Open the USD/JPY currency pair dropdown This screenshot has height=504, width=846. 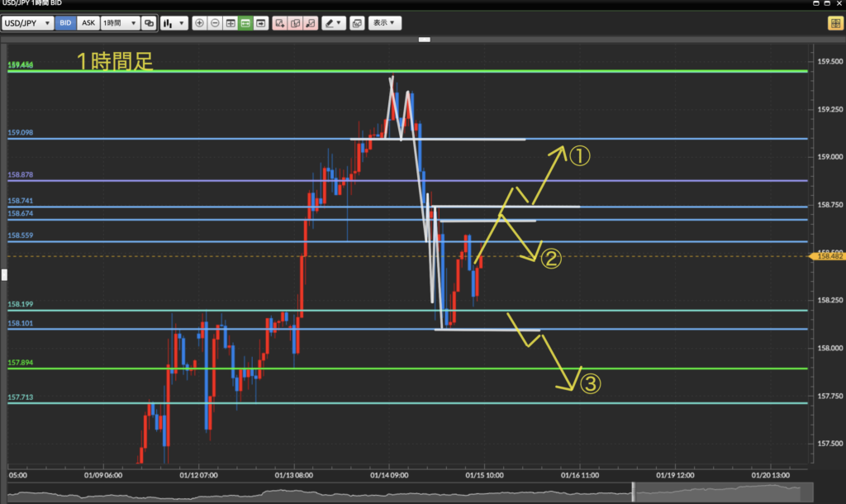28,23
